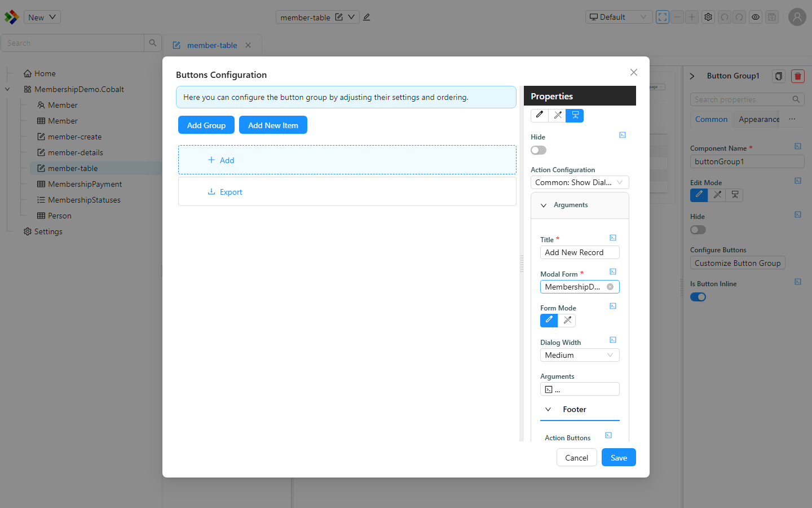Toggle the Hide switch in the Properties panel
812x508 pixels.
pos(539,150)
